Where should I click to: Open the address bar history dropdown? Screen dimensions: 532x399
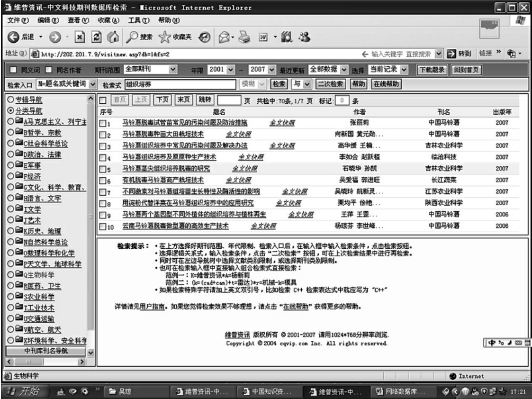[x=438, y=54]
